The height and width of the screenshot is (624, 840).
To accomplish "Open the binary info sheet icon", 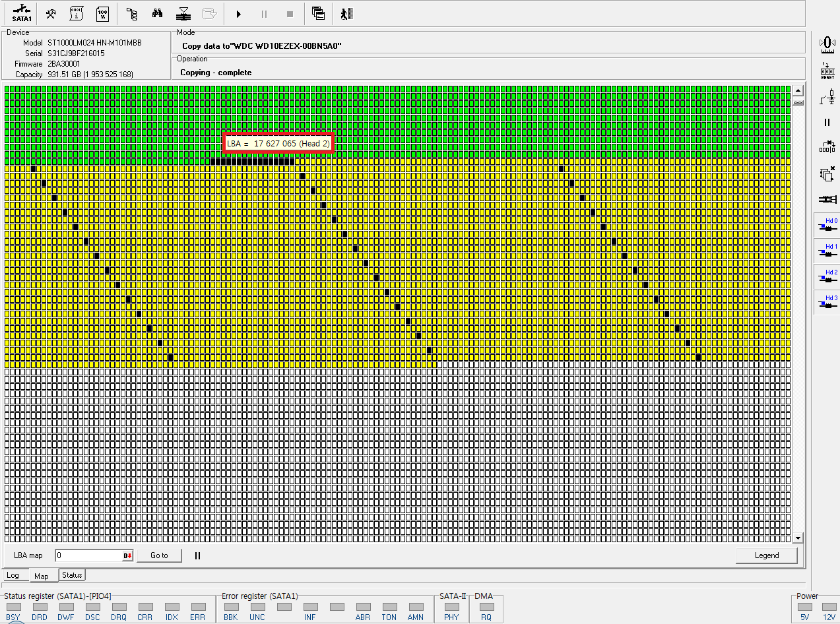I will pos(76,13).
